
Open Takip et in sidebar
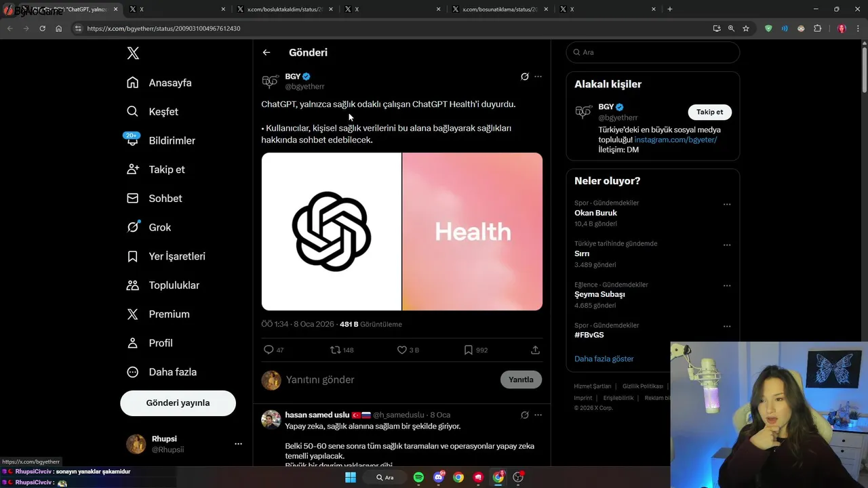tap(156, 169)
